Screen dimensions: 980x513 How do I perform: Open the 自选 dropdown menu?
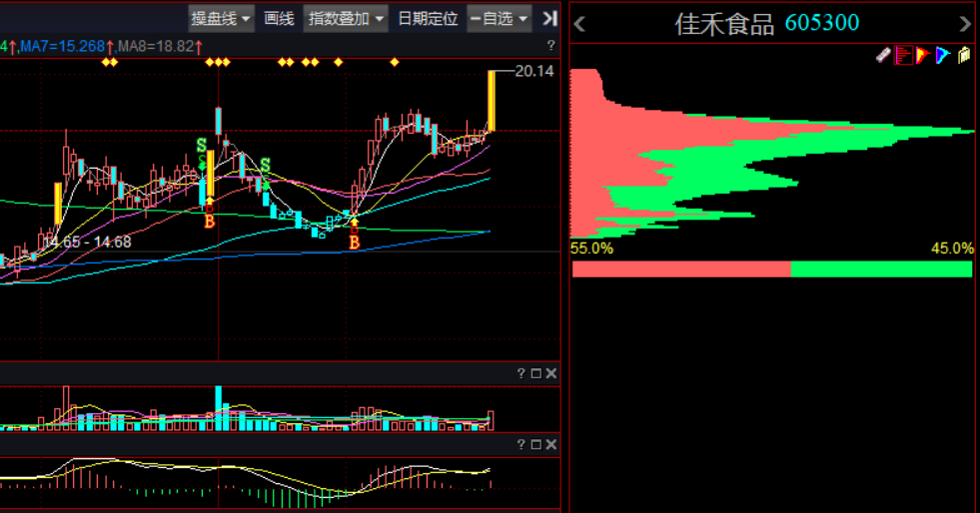coord(498,18)
